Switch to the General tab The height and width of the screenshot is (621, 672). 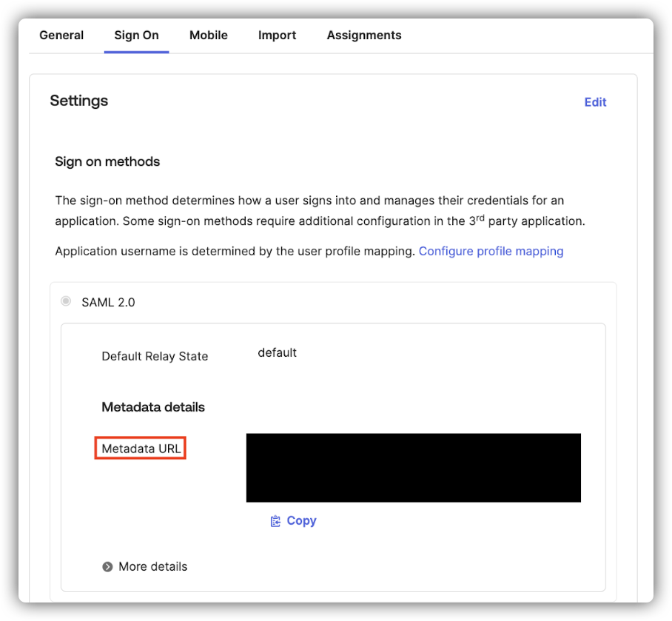pyautogui.click(x=61, y=35)
